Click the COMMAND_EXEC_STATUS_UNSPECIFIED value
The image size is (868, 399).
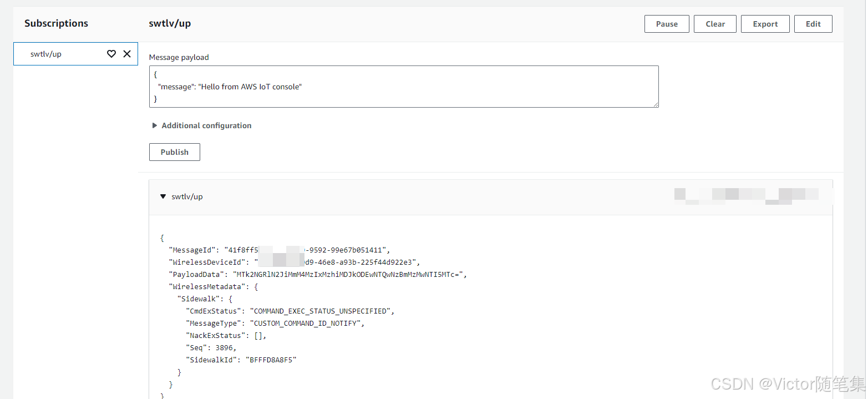[322, 311]
